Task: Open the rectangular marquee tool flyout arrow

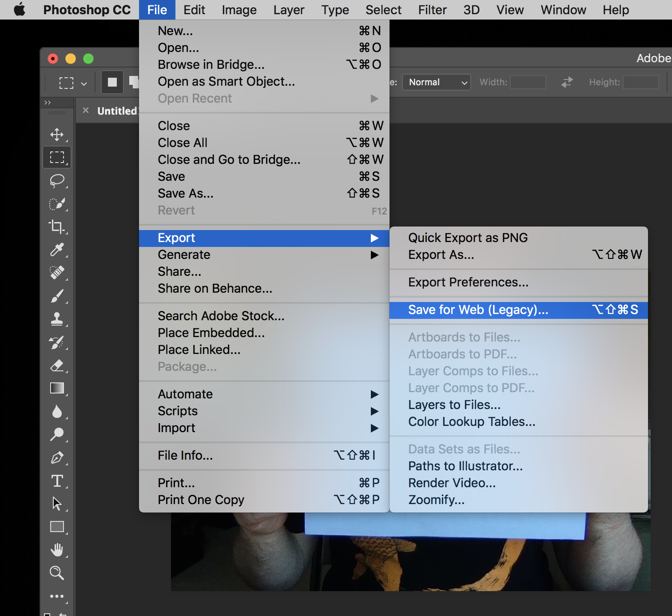Action: [84, 83]
